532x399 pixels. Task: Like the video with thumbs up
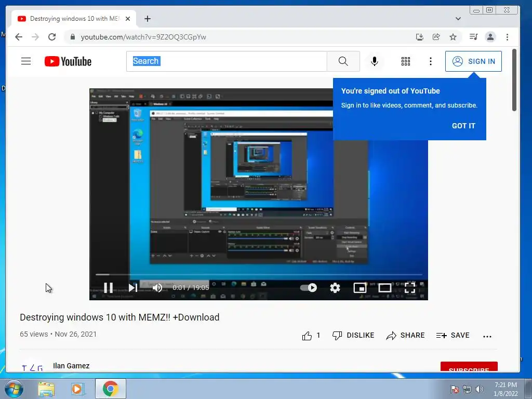tap(307, 336)
